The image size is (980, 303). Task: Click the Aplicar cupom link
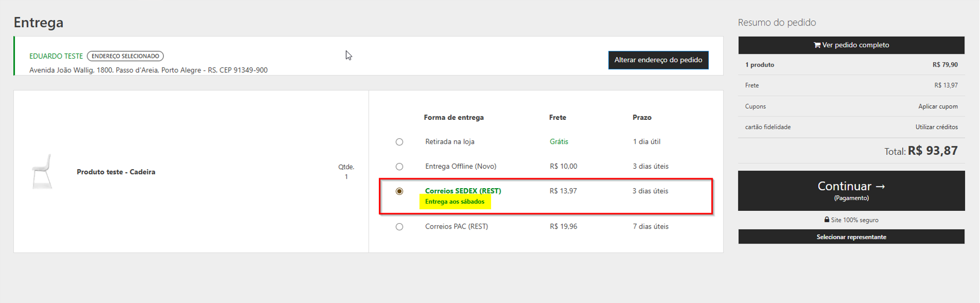point(937,107)
